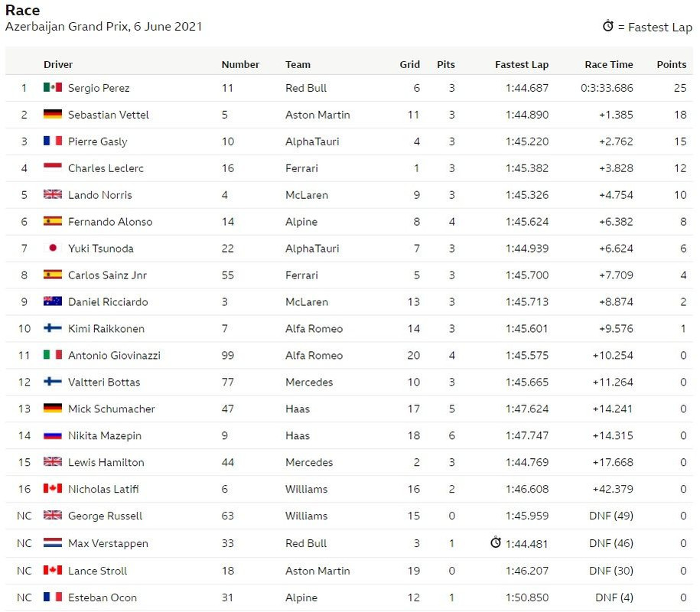Click the Points column header
Image resolution: width=700 pixels, height=612 pixels.
click(672, 64)
